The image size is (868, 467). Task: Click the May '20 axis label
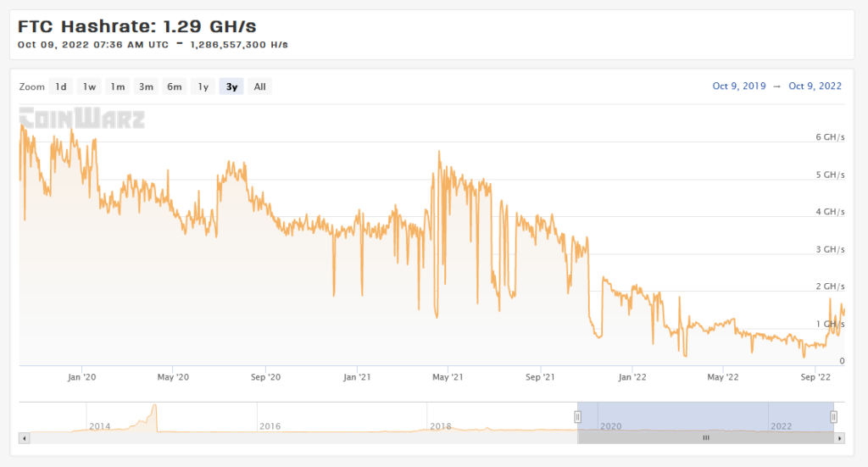point(173,377)
